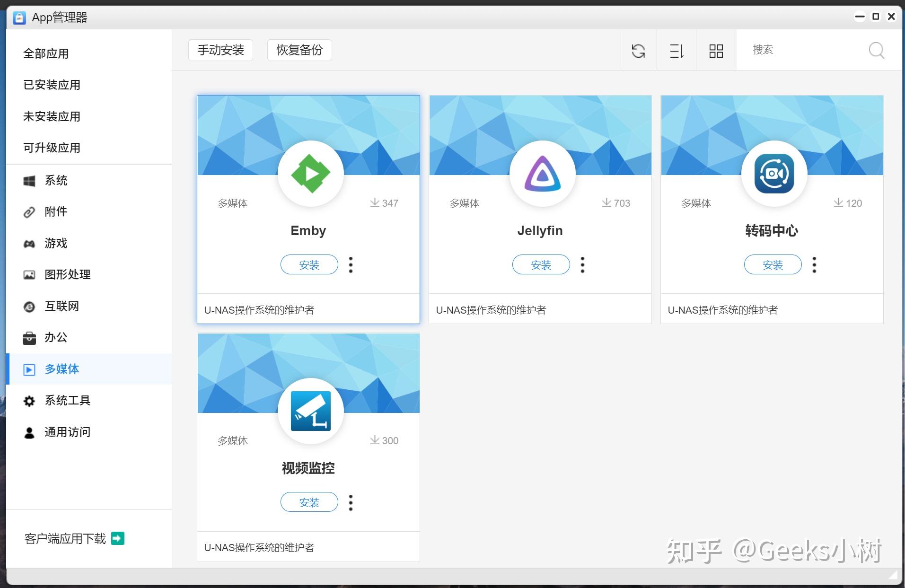Minimize the App管理器 window
The height and width of the screenshot is (588, 905).
[860, 17]
